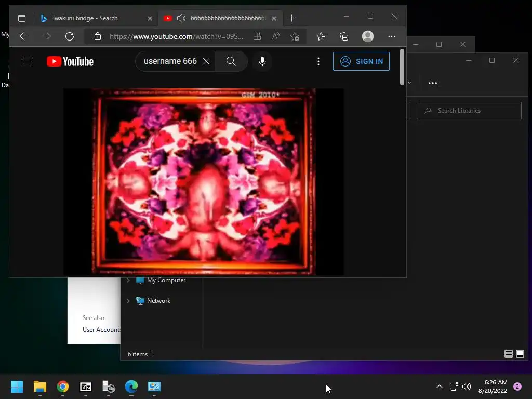The height and width of the screenshot is (399, 532).
Task: Click the YouTube video player
Action: [x=204, y=181]
